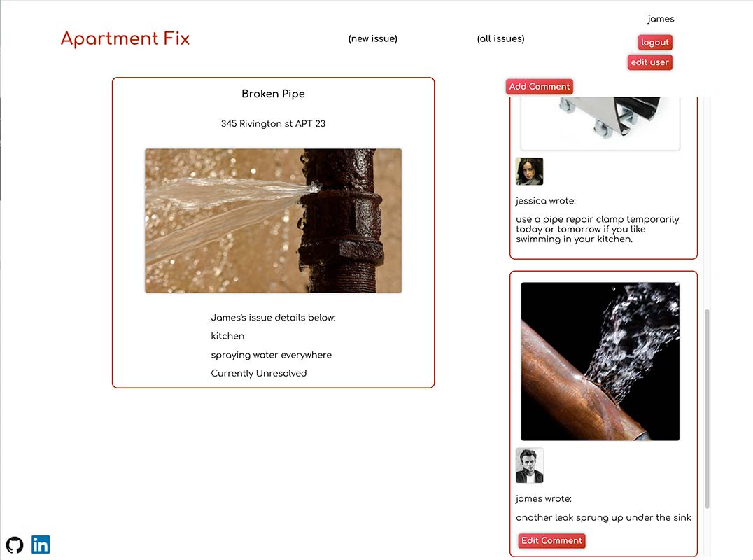This screenshot has width=753, height=560.
Task: Click jessica's avatar picture
Action: [x=529, y=171]
